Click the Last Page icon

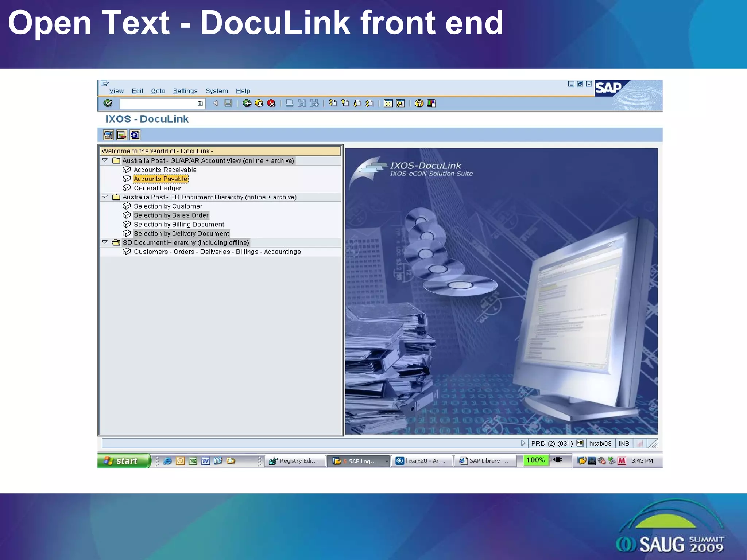point(369,103)
